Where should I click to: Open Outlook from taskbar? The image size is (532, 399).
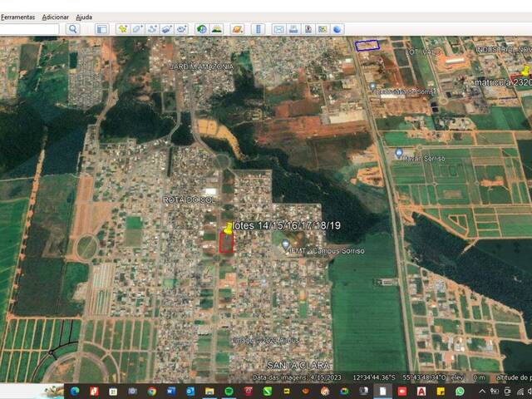[x=190, y=392]
